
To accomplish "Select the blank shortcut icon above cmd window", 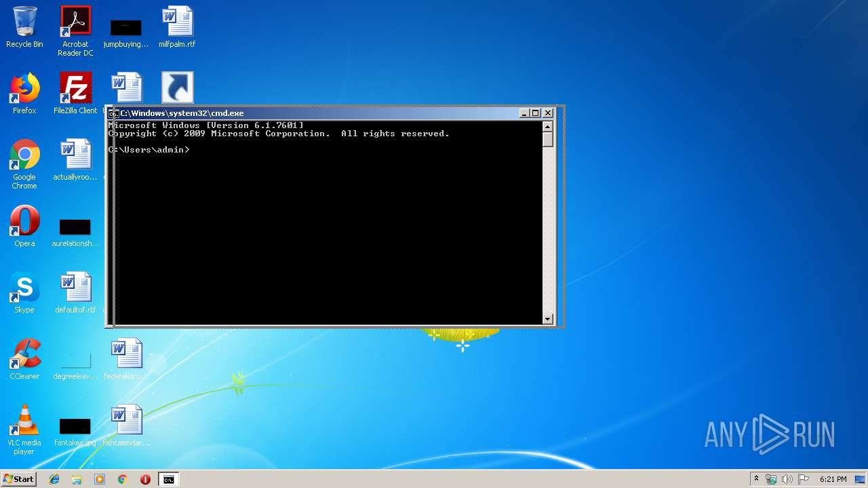I will 177,88.
